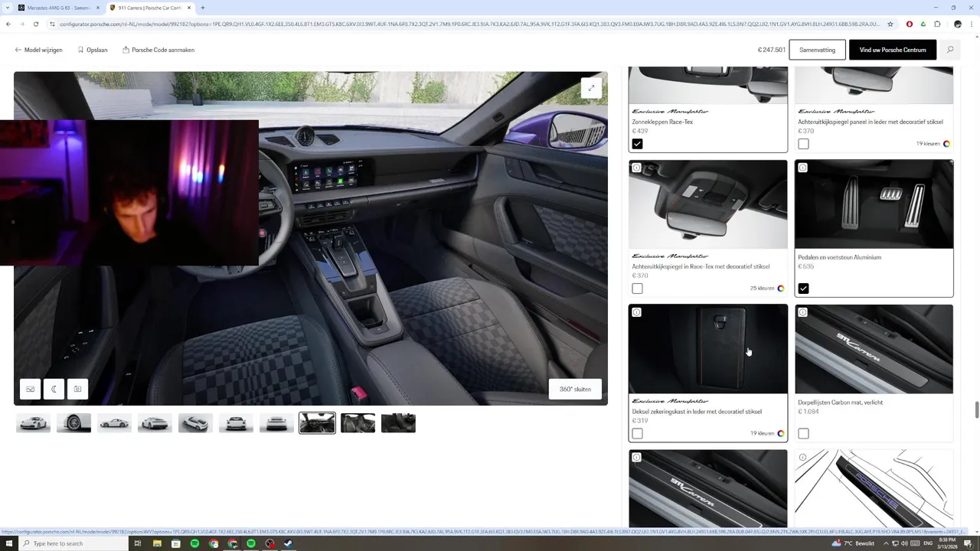Open the Chrome profile avatar
Image resolution: width=980 pixels, height=551 pixels.
click(x=958, y=24)
